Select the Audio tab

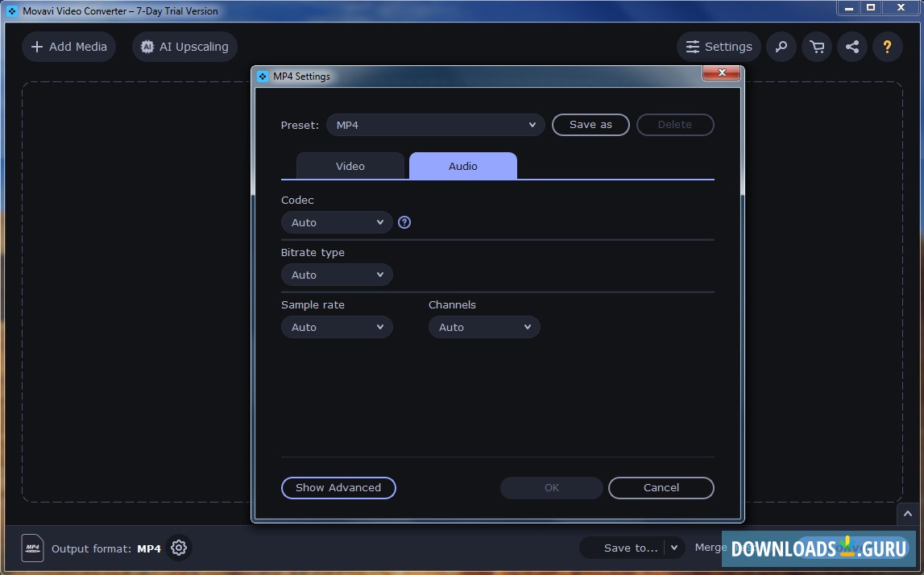click(x=463, y=166)
